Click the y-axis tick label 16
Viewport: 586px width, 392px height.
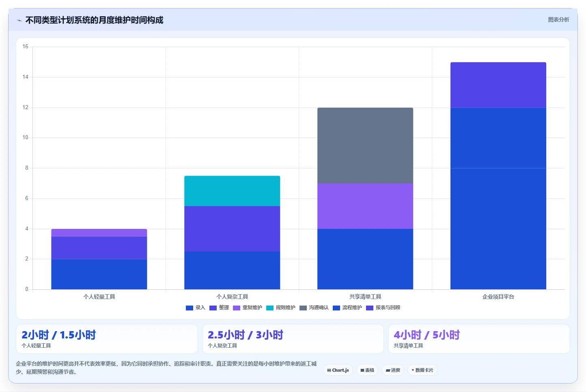[x=25, y=47]
